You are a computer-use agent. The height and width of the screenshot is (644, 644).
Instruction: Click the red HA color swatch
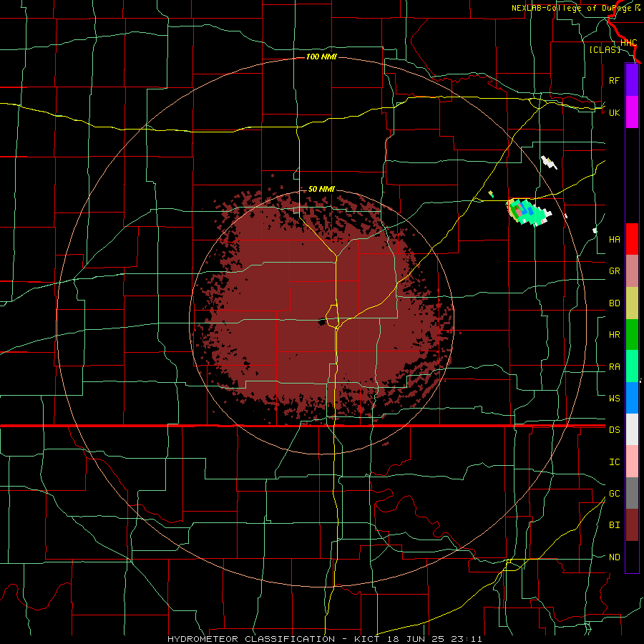click(632, 239)
